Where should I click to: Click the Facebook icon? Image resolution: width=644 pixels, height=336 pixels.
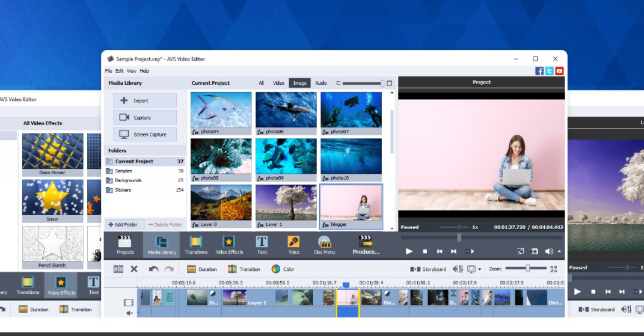point(539,71)
